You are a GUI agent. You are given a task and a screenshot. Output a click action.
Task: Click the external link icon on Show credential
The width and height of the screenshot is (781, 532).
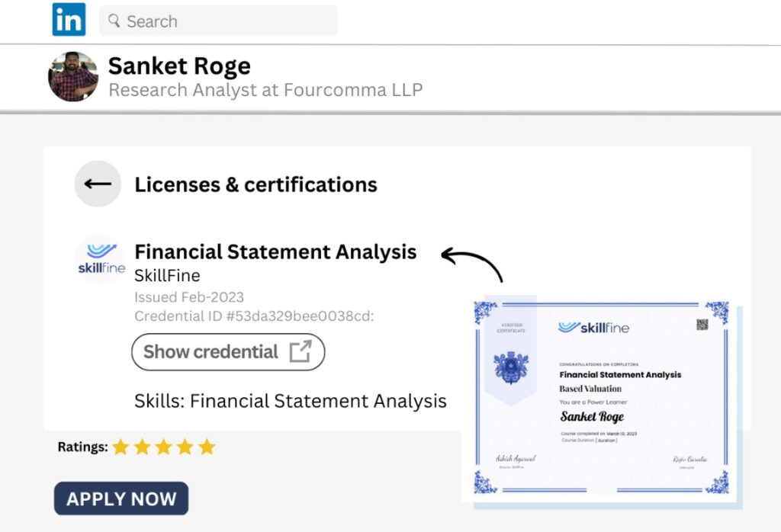click(301, 351)
